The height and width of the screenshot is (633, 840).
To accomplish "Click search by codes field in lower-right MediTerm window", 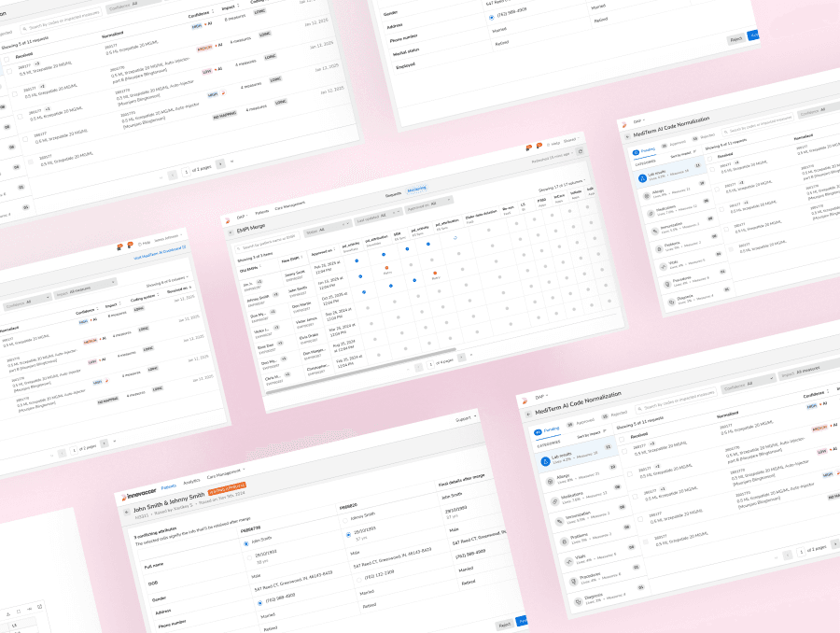I will (x=675, y=401).
